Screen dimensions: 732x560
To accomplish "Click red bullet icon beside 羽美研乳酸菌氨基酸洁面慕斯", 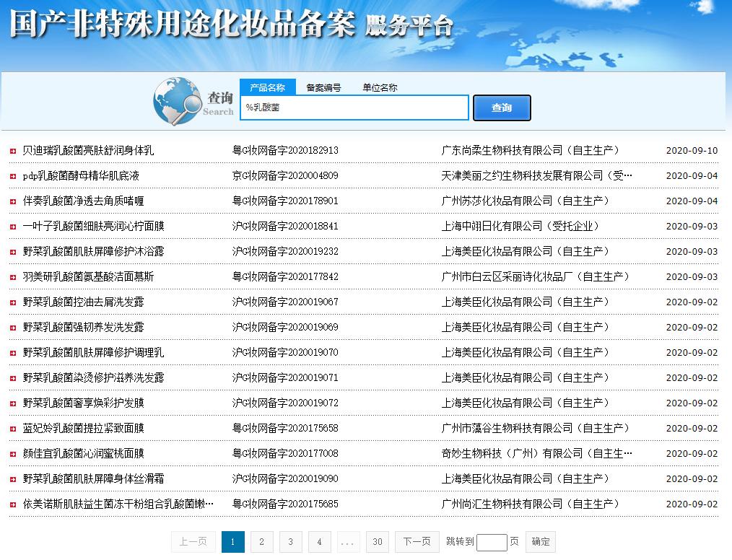I will point(13,277).
